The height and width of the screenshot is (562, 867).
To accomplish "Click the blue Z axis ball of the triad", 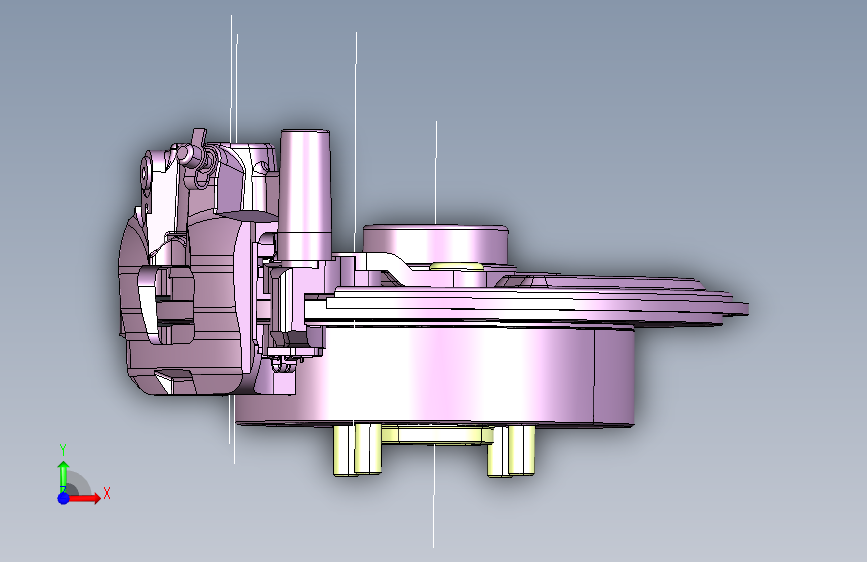I will [x=64, y=498].
